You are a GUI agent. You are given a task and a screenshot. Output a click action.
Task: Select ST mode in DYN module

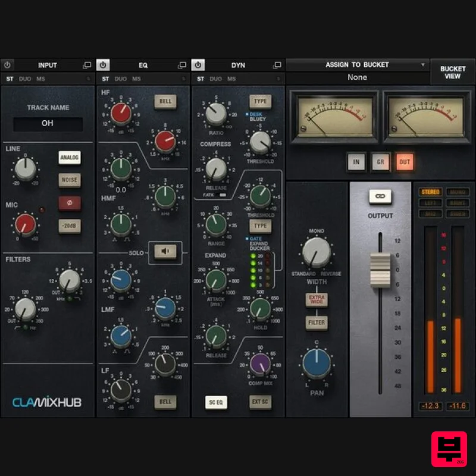click(201, 79)
